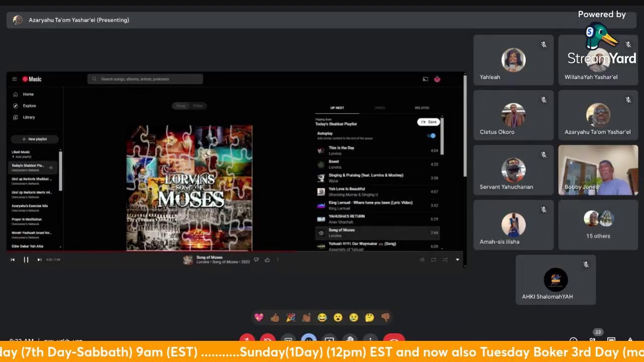The image size is (644, 362).
Task: Play 'Our Waymaker' by Assembly of Yahuah
Action: (378, 245)
